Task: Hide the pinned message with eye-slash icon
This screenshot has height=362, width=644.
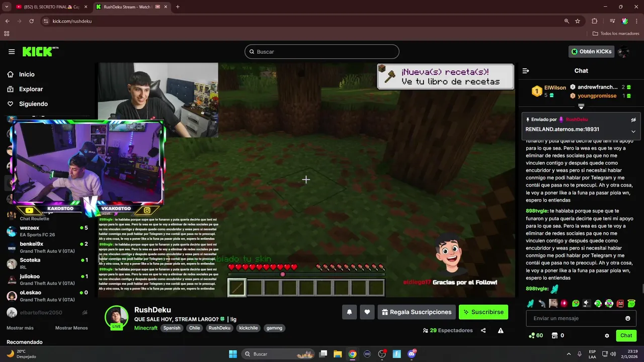Action: (633, 120)
